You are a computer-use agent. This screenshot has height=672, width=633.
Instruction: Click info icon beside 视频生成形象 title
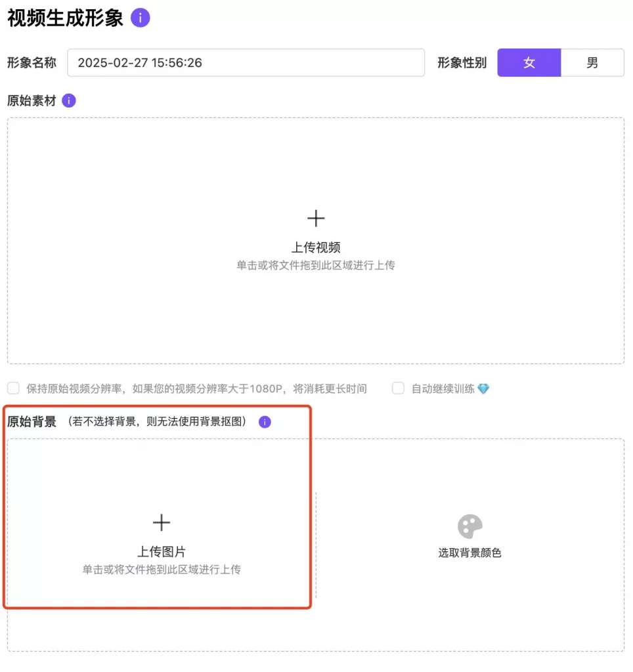click(141, 18)
